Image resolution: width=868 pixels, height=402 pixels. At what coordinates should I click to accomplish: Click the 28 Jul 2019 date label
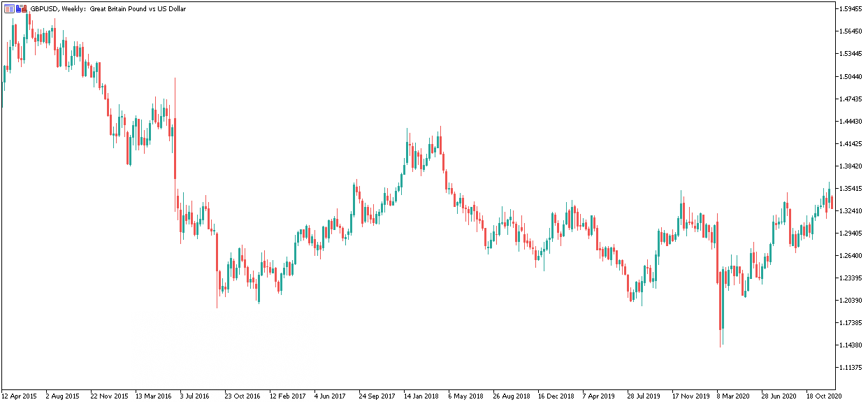coord(644,396)
